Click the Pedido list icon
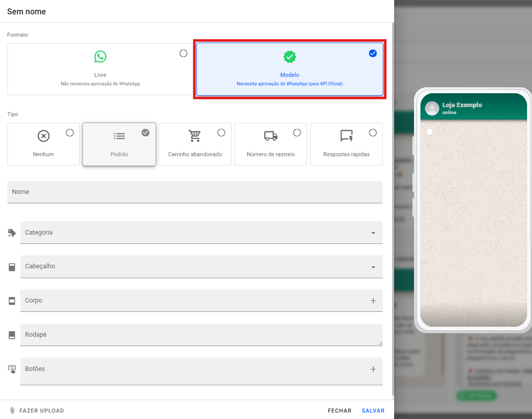Viewport: 532px width, 419px height. pos(119,136)
